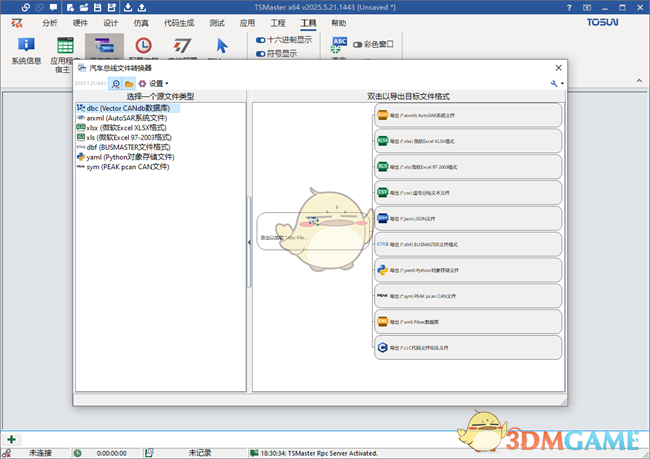Click the 未连接 connection status icon
The width and height of the screenshot is (650, 459).
tap(6, 453)
